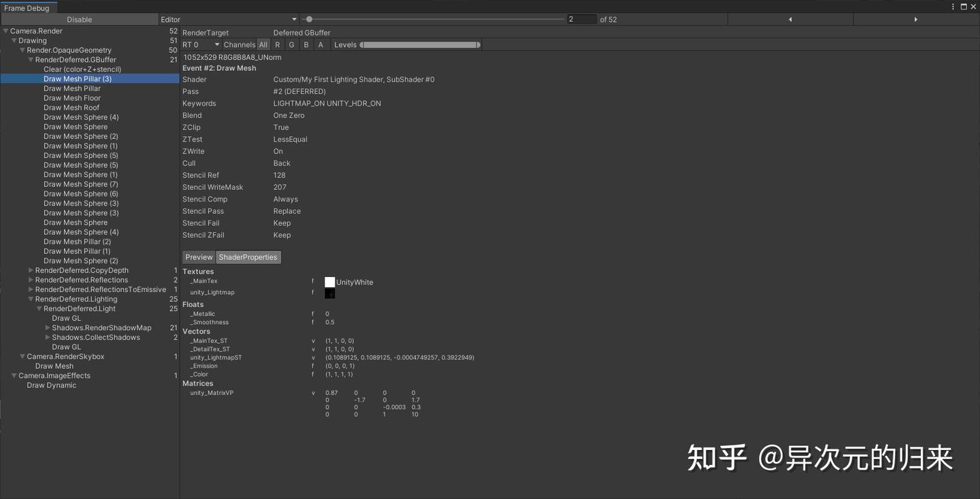
Task: Click the next event navigation arrow
Action: pos(915,19)
